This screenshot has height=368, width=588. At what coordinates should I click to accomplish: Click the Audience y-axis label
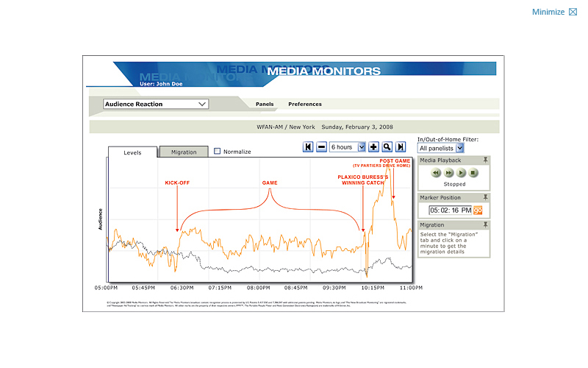[100, 219]
